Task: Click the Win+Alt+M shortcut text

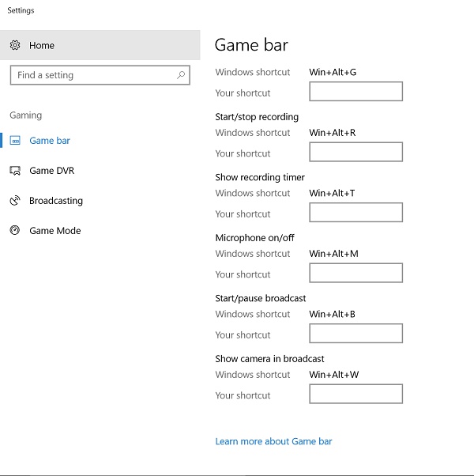Action: pyautogui.click(x=334, y=254)
